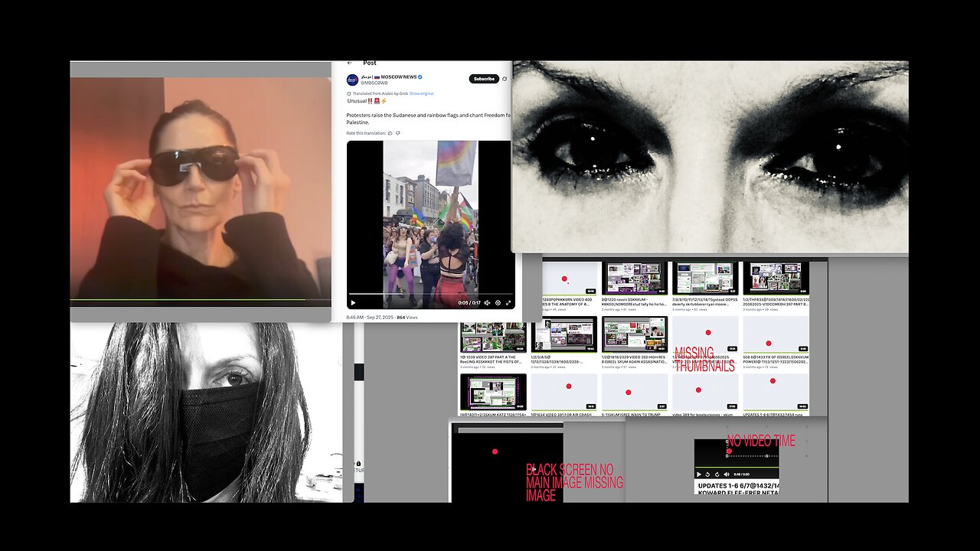Play the small UPDATES 1-6 video player

pos(699,474)
